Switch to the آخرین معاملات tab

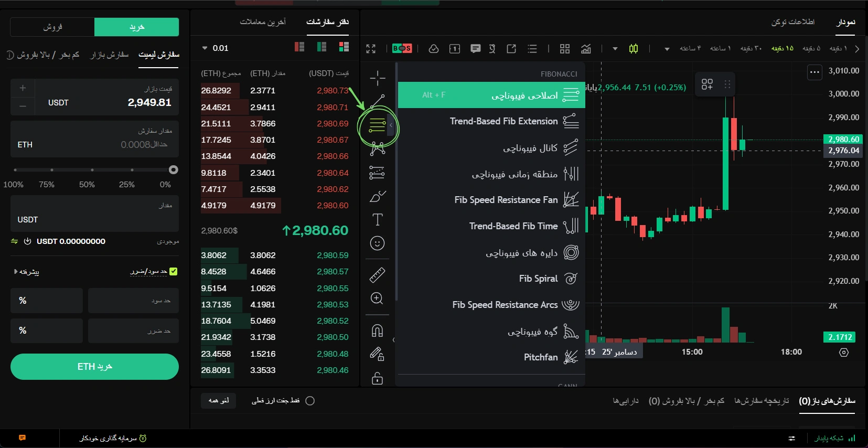click(263, 22)
